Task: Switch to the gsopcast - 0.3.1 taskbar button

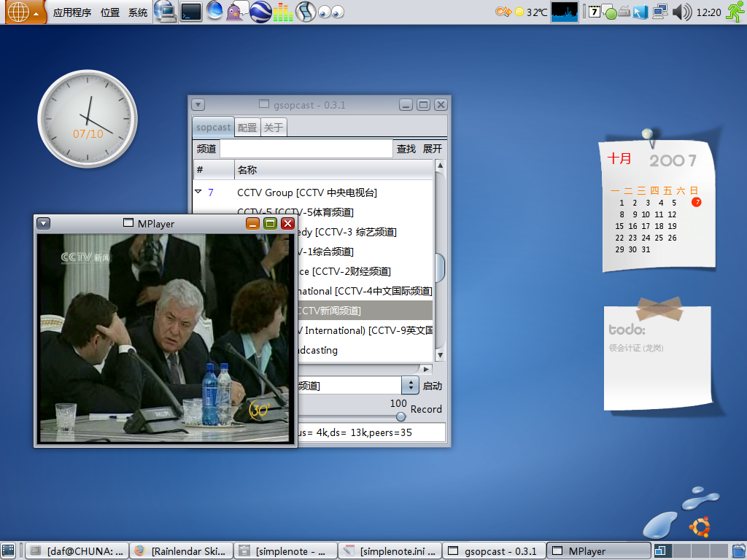Action: tap(494, 551)
